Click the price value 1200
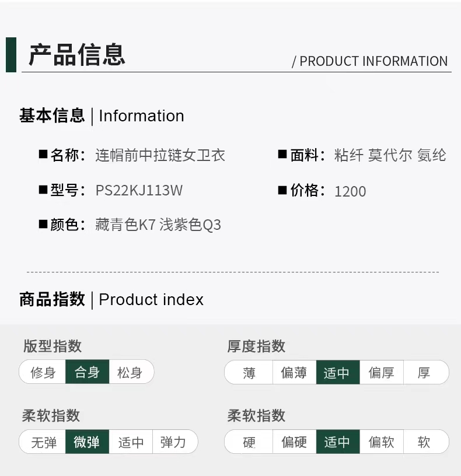This screenshot has width=461, height=476. point(350,191)
